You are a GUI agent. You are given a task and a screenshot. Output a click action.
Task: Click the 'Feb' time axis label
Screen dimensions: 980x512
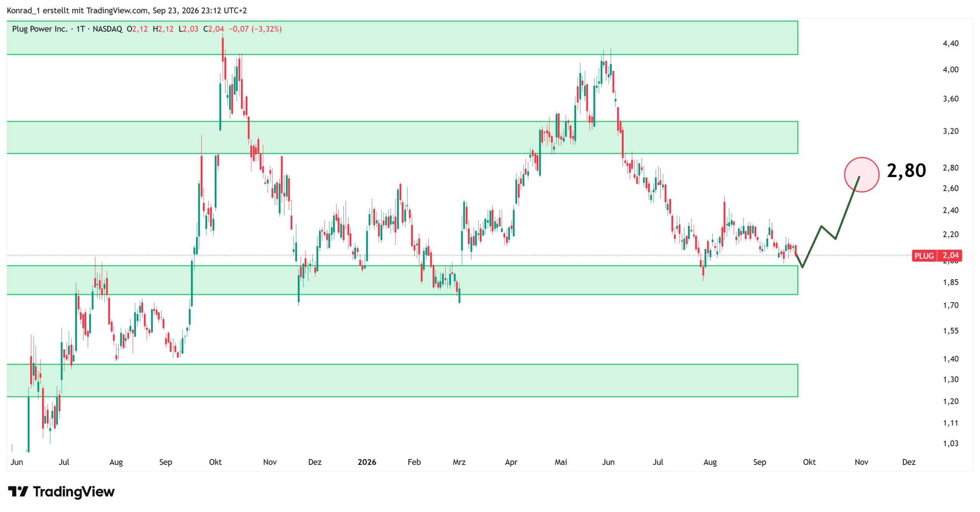(x=414, y=462)
